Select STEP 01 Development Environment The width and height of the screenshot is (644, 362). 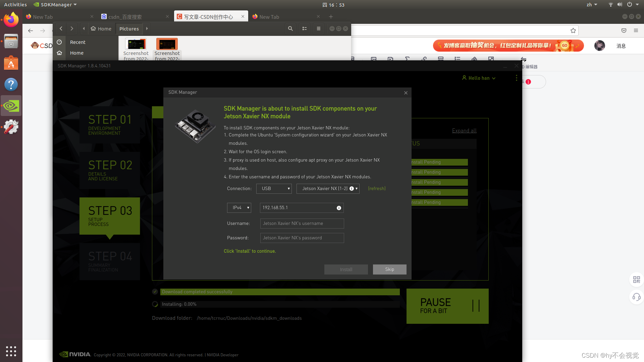coord(110,125)
